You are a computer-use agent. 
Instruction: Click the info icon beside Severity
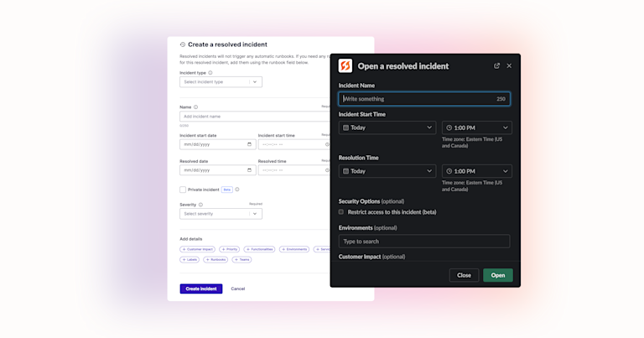point(201,205)
